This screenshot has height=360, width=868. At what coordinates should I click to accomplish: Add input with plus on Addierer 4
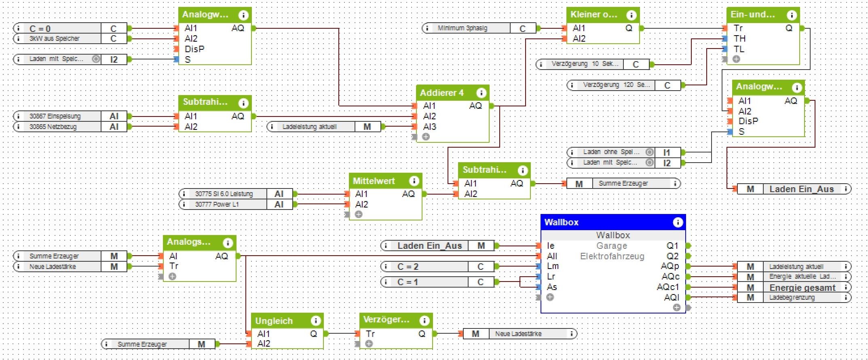click(426, 137)
